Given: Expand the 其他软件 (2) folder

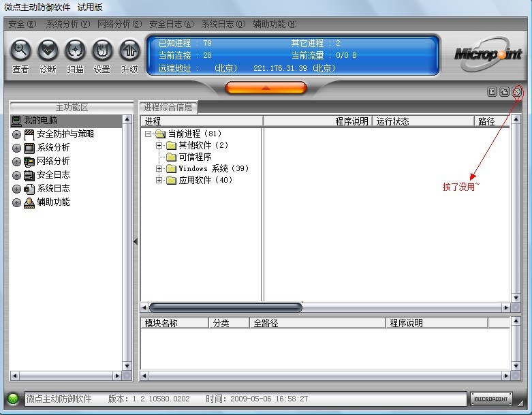Looking at the screenshot, I should click(x=159, y=145).
